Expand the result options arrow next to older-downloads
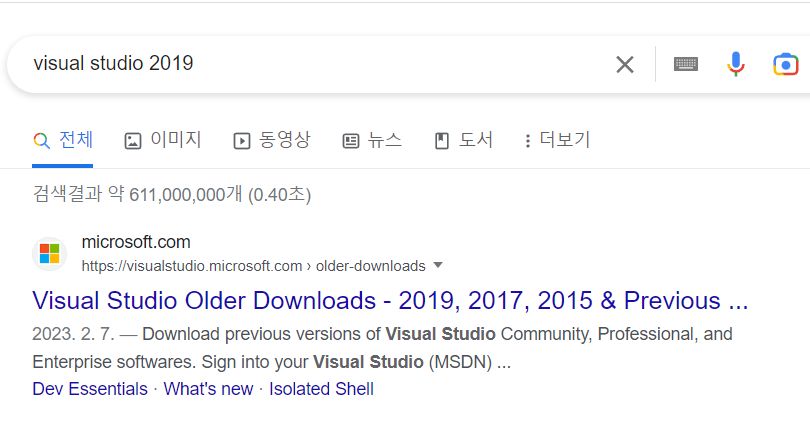 click(438, 265)
